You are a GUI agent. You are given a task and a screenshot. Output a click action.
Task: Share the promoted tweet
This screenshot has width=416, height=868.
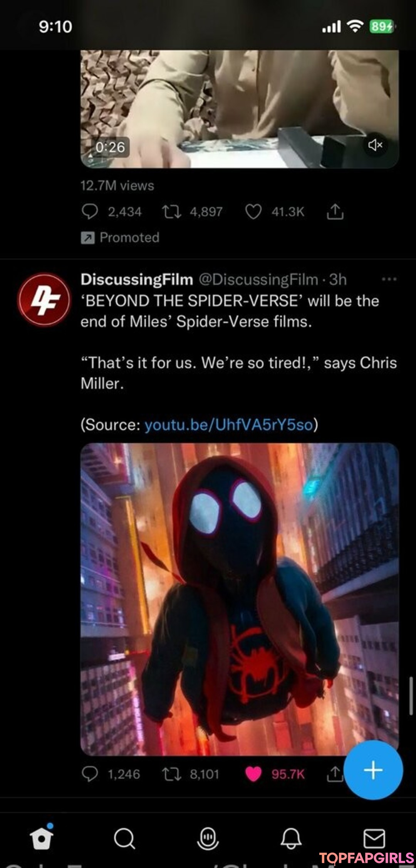click(335, 212)
